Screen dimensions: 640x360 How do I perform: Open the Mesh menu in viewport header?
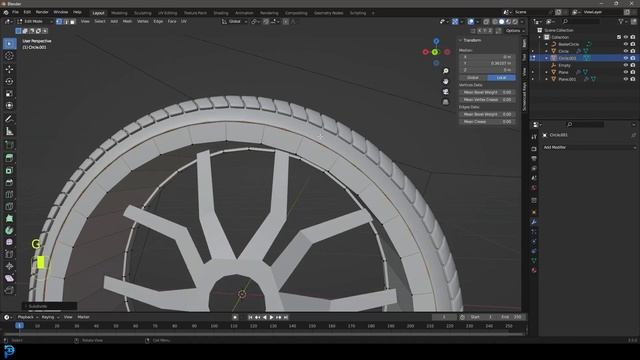coord(127,21)
